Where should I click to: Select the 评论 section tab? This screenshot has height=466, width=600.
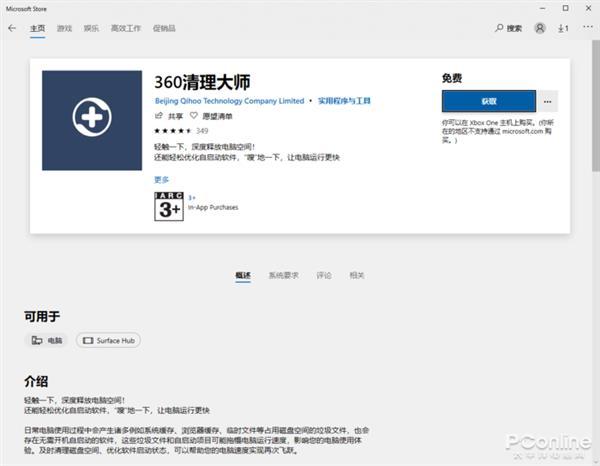(x=324, y=275)
